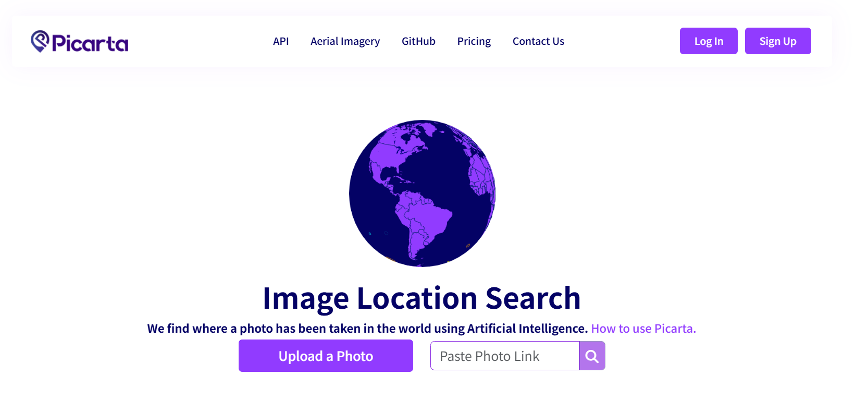This screenshot has height=412, width=868.
Task: Open the Contact Us page
Action: (x=538, y=41)
